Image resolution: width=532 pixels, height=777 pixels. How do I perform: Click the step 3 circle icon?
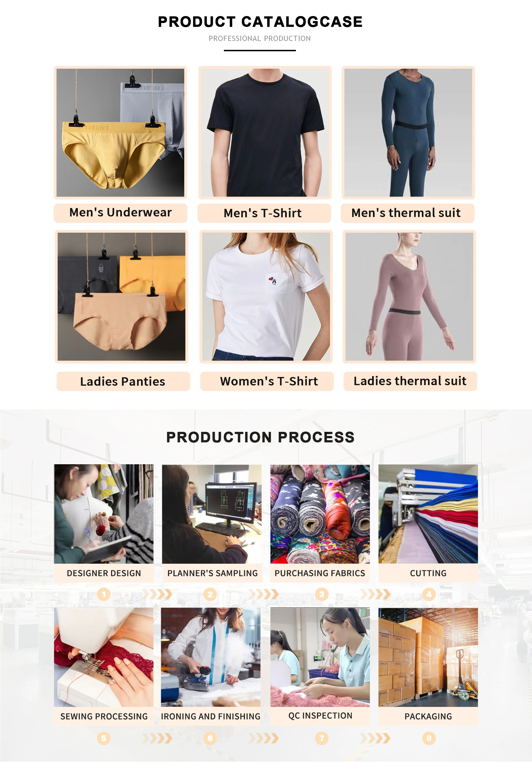(322, 594)
